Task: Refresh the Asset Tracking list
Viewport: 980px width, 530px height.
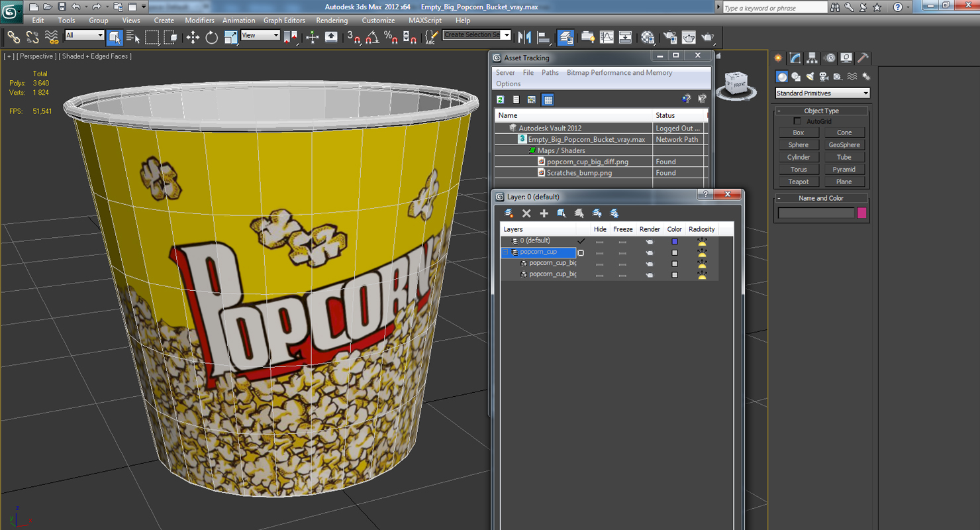Action: pyautogui.click(x=501, y=99)
